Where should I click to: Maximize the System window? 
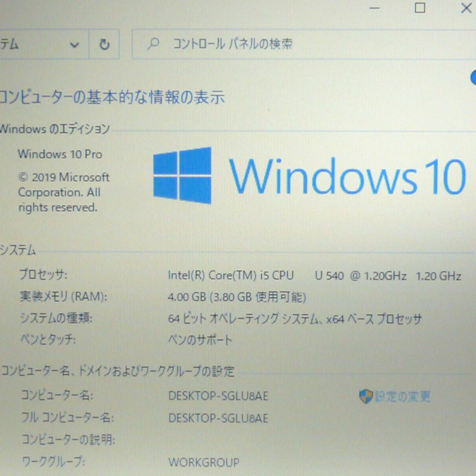[x=420, y=8]
